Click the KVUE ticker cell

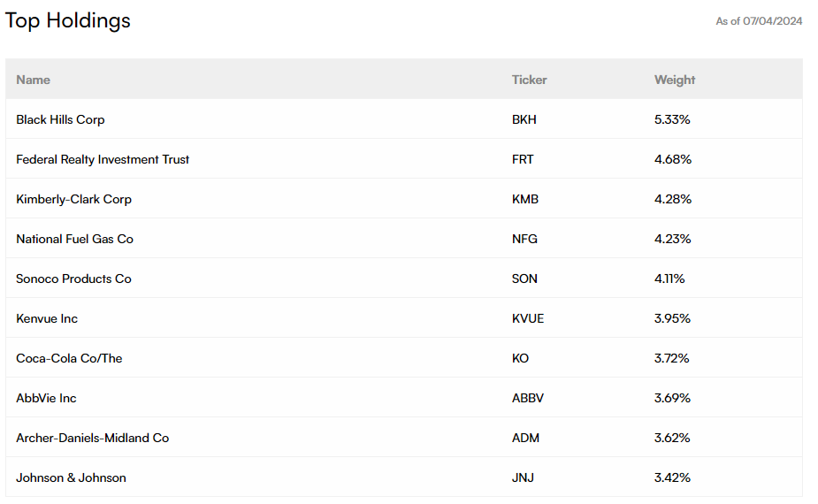coord(527,318)
